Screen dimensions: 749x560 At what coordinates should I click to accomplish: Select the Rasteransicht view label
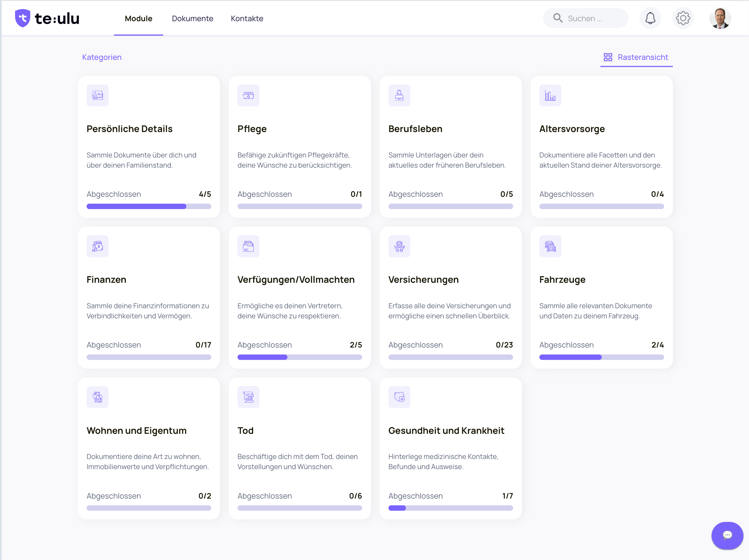click(x=642, y=57)
